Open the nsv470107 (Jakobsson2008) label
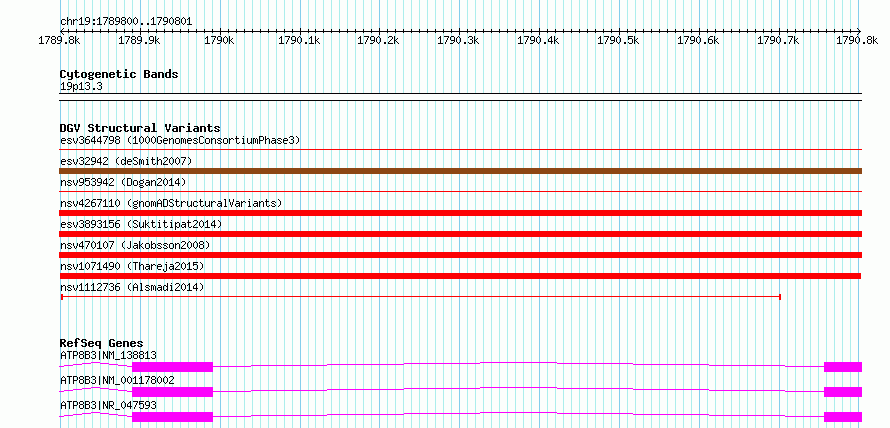 click(x=135, y=245)
